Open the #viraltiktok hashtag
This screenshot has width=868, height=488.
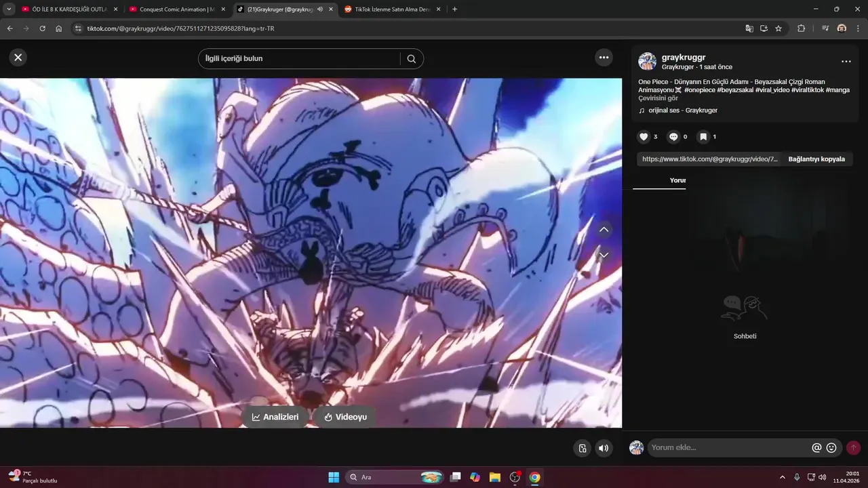tap(808, 90)
